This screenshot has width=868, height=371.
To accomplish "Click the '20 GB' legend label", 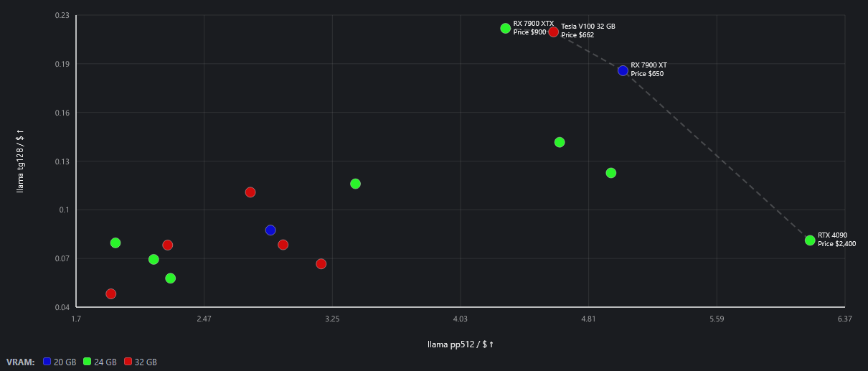I will pyautogui.click(x=65, y=362).
